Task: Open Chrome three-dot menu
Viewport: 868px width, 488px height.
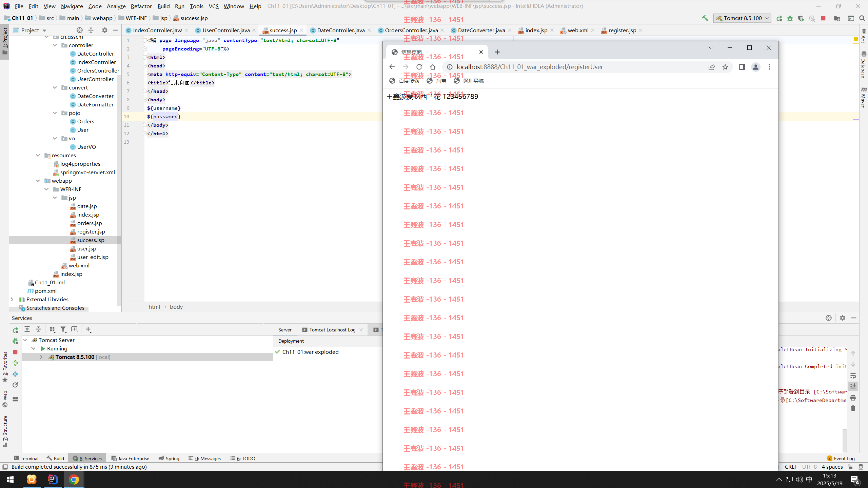Action: (x=769, y=67)
